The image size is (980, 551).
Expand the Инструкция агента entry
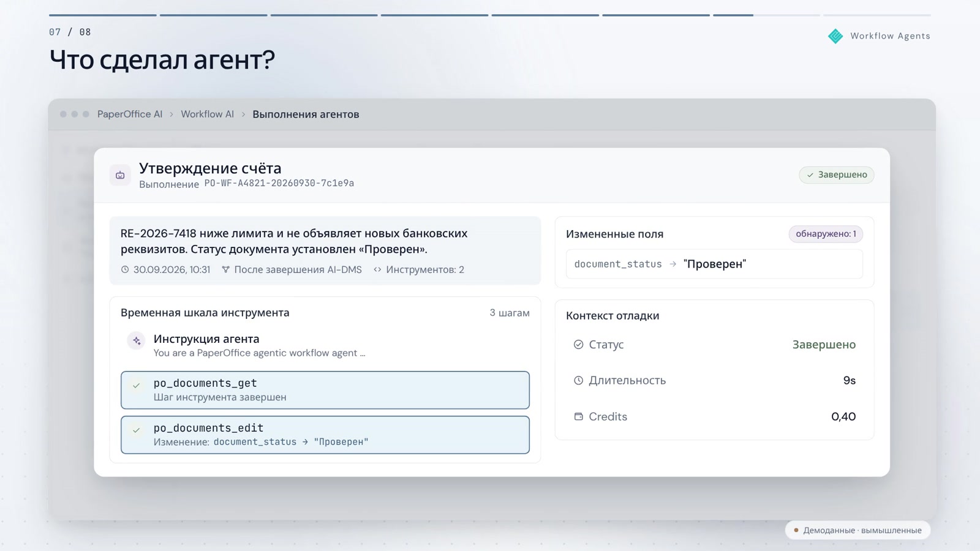325,345
